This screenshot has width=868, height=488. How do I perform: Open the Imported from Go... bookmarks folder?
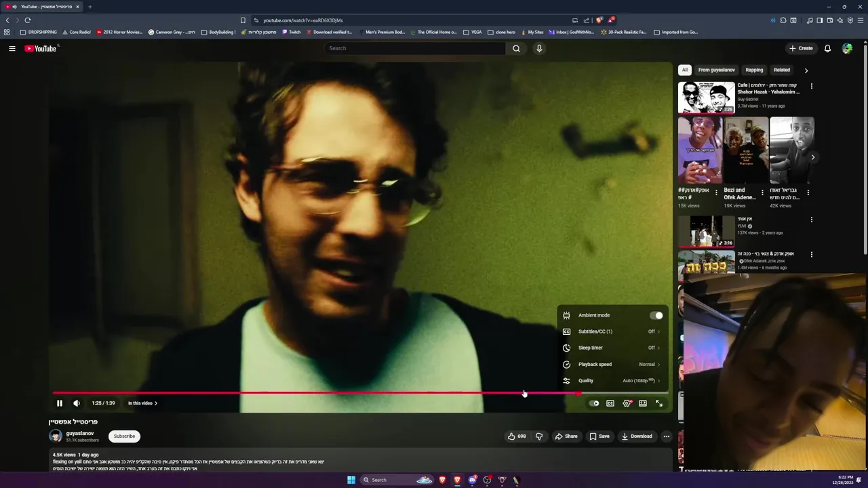676,32
